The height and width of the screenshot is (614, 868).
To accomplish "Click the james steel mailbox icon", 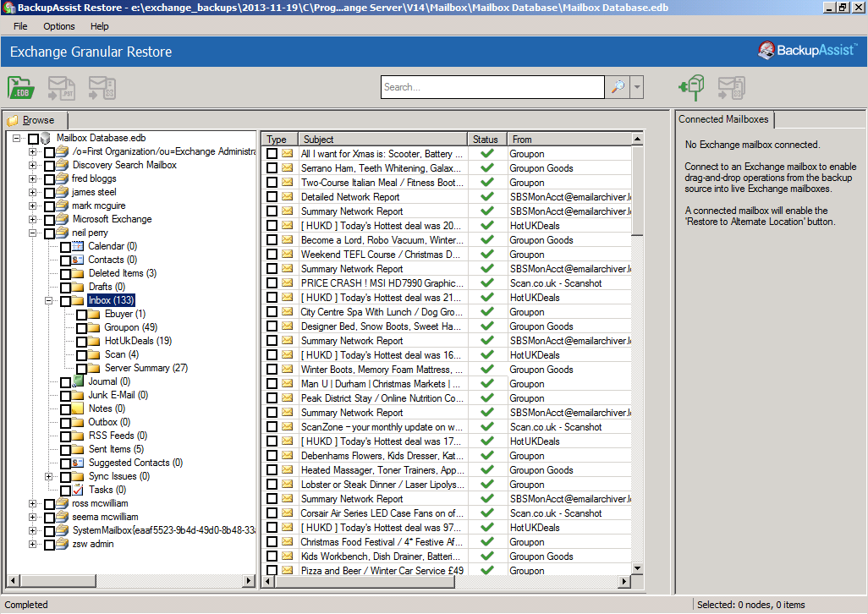I will click(62, 192).
